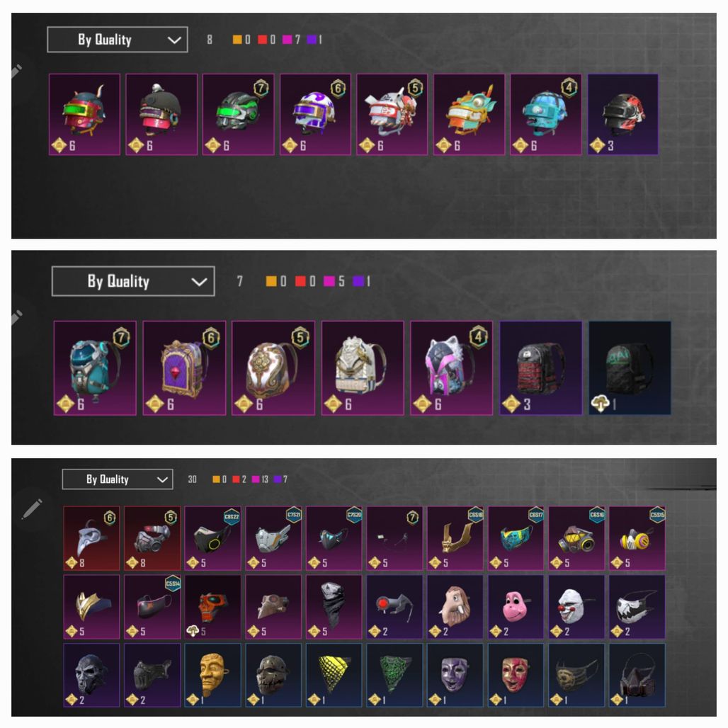The image size is (728, 728).
Task: Choose the golden face mask
Action: pyautogui.click(x=212, y=675)
